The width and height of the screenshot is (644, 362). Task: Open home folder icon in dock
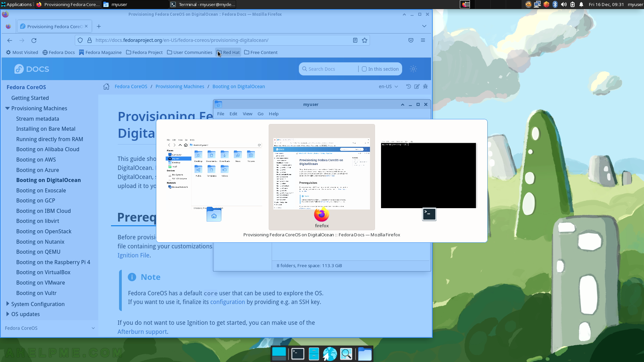click(365, 354)
